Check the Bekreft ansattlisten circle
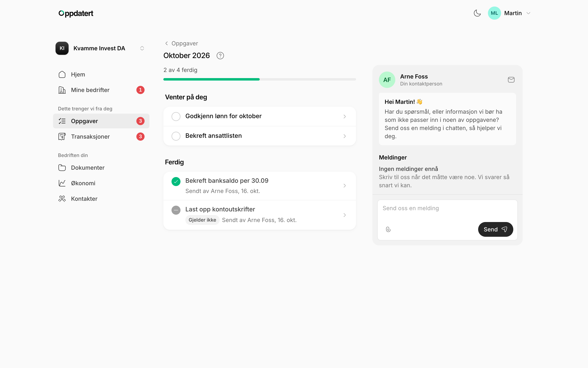Viewport: 588px width, 368px height. coord(176,136)
